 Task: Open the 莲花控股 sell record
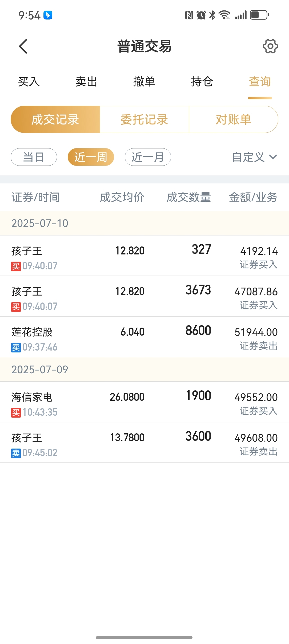[144, 337]
